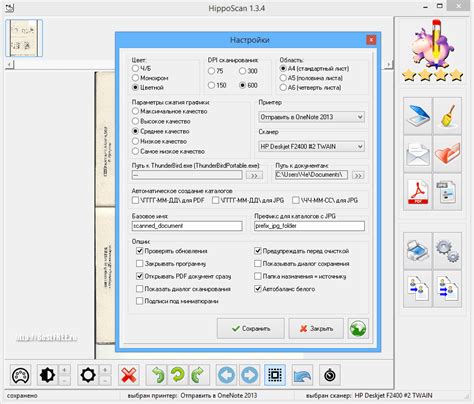Click the brightness sun icon
This screenshot has height=404, width=474.
point(88,375)
